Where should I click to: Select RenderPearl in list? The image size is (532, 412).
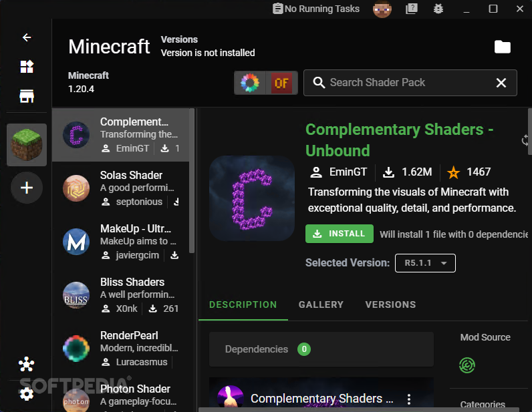pos(120,349)
